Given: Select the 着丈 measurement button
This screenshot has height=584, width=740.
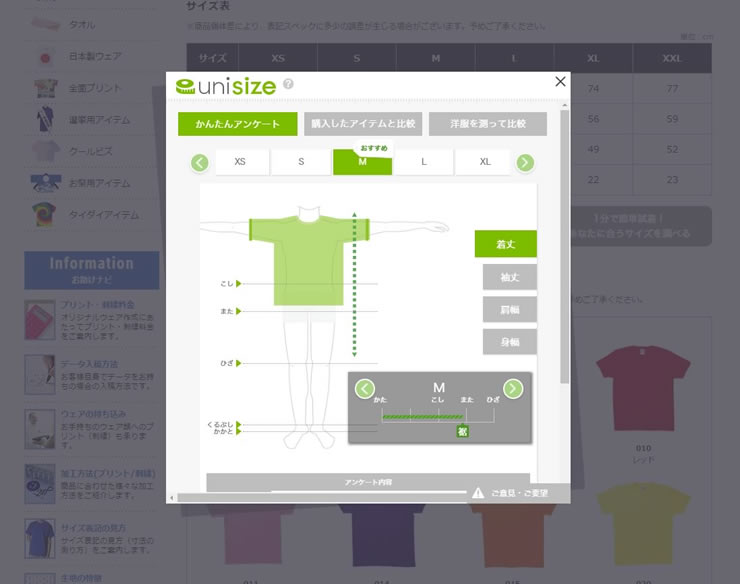Looking at the screenshot, I should click(x=505, y=244).
